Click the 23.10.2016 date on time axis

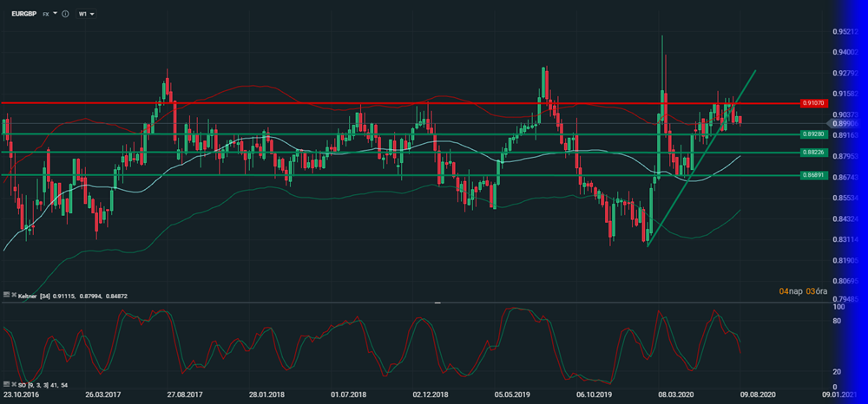pyautogui.click(x=21, y=394)
